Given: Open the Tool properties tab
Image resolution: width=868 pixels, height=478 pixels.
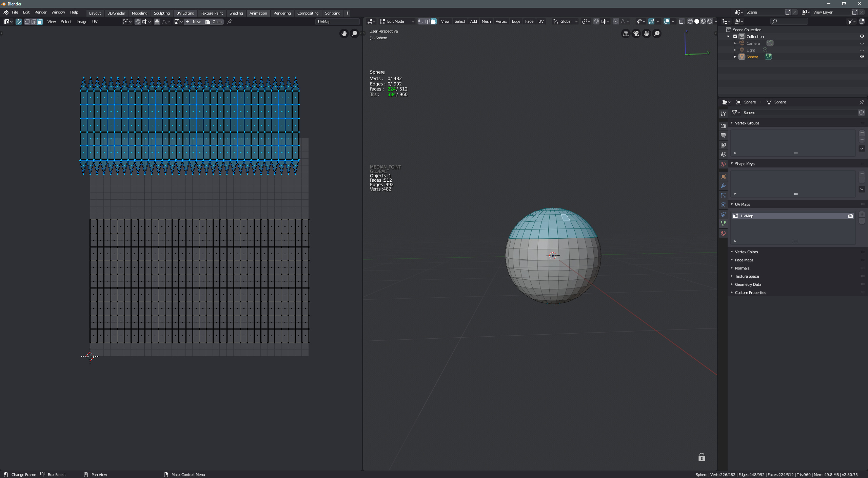Looking at the screenshot, I should click(x=723, y=114).
